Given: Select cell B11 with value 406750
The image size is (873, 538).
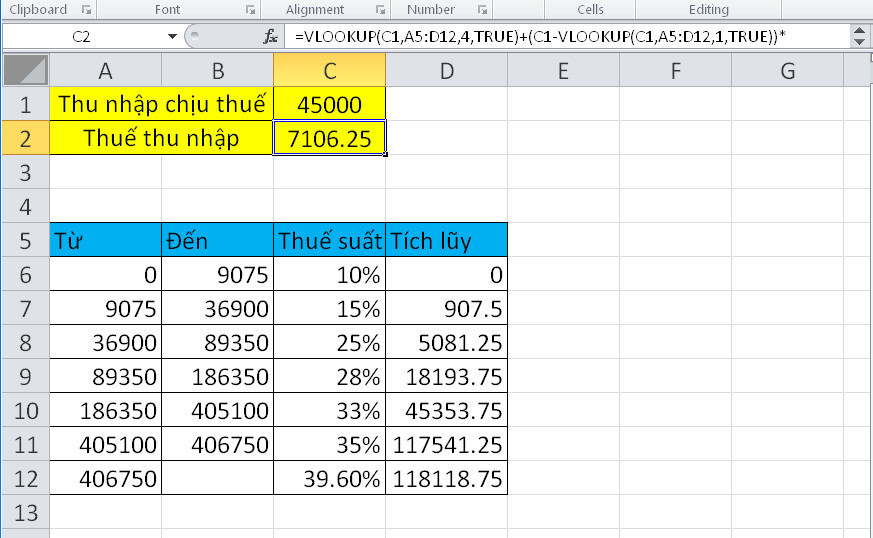Looking at the screenshot, I should 218,444.
